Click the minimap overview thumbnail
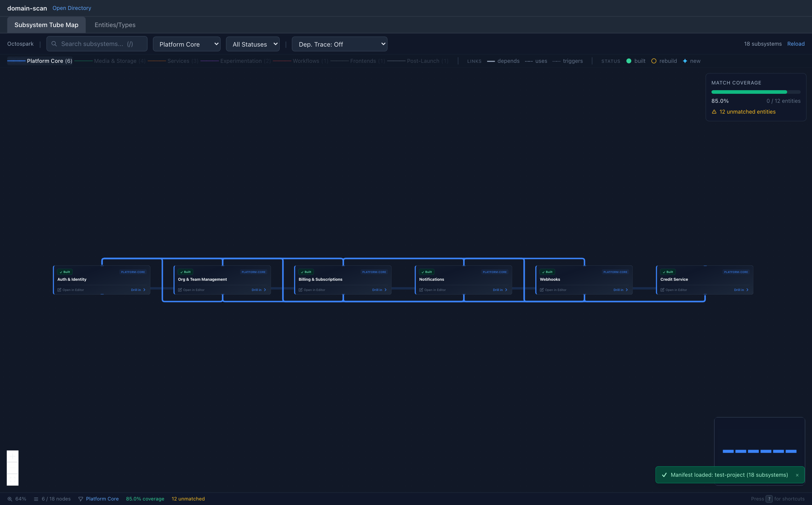Screen dimensions: 812x505 click(x=760, y=451)
